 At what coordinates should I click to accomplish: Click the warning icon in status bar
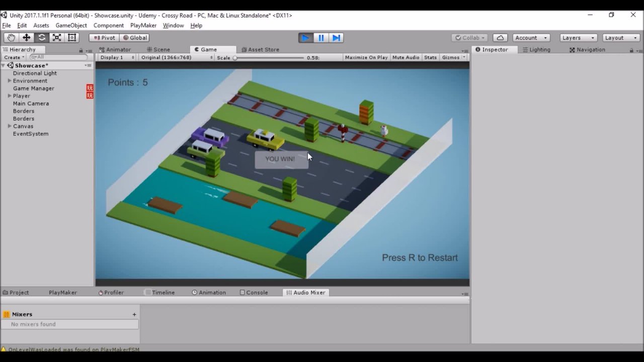pos(4,349)
